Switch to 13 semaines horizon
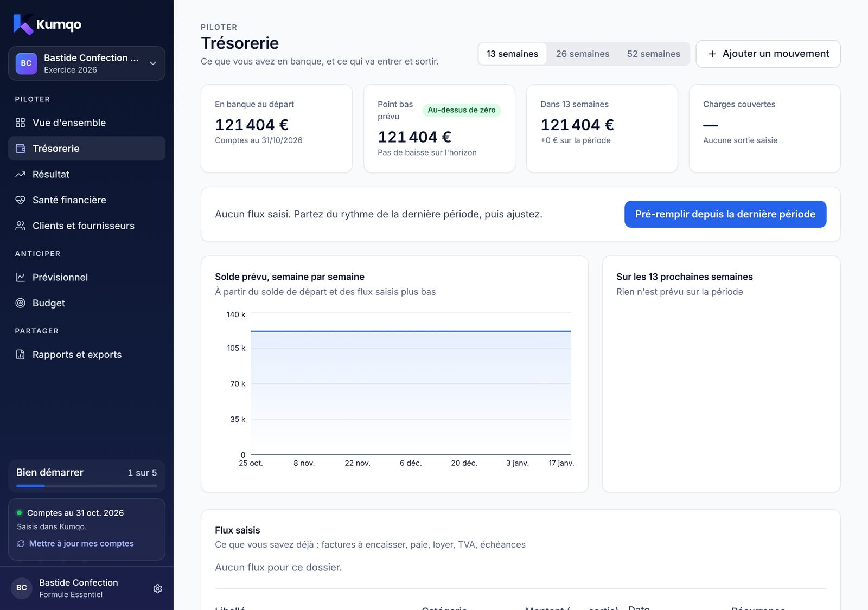868x610 pixels. (512, 54)
